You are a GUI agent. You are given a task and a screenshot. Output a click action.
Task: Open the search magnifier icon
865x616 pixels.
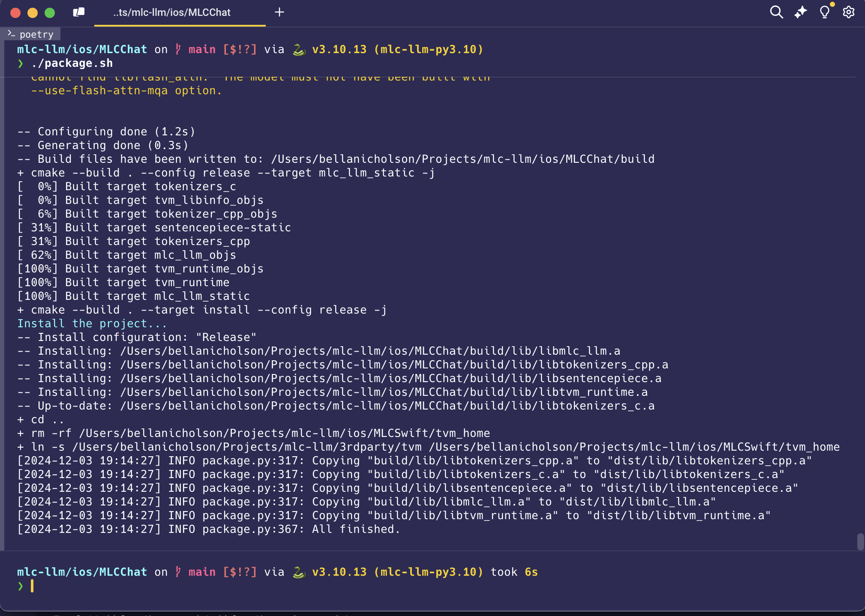776,12
